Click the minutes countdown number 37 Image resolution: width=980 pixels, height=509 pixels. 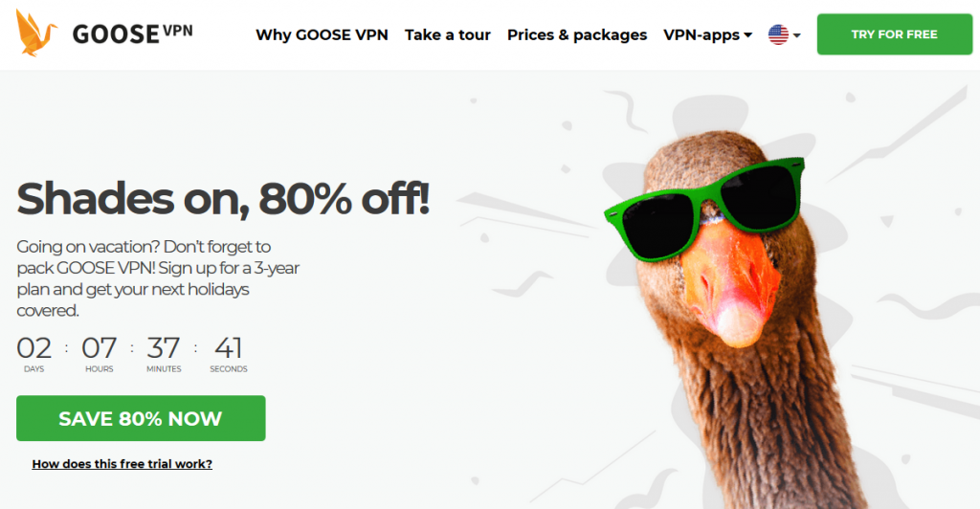[163, 348]
